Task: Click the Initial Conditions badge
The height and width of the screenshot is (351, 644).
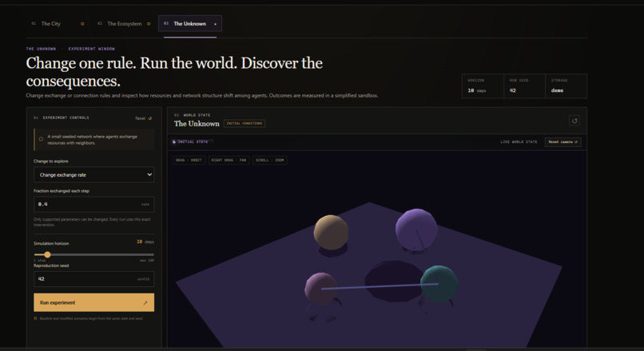Action: [x=244, y=124]
